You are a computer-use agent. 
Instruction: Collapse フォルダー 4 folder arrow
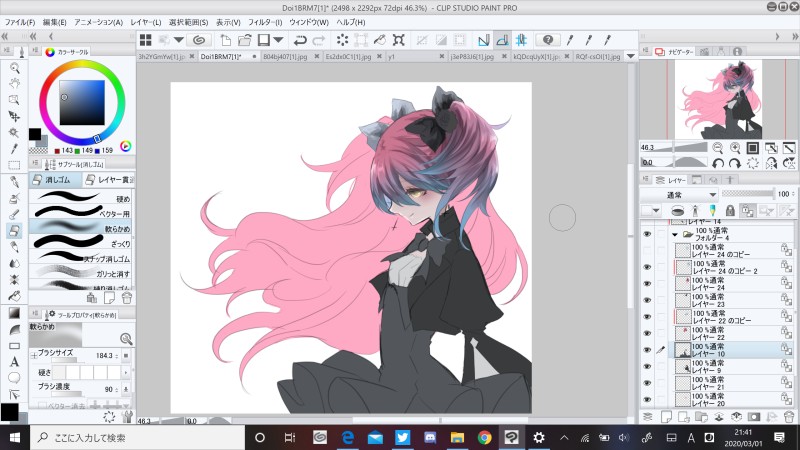point(675,235)
